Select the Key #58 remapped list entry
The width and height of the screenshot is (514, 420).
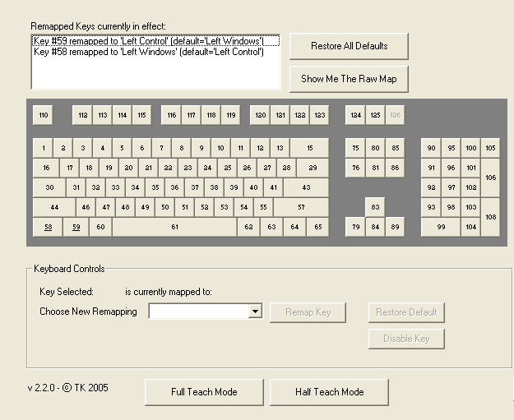tap(148, 51)
